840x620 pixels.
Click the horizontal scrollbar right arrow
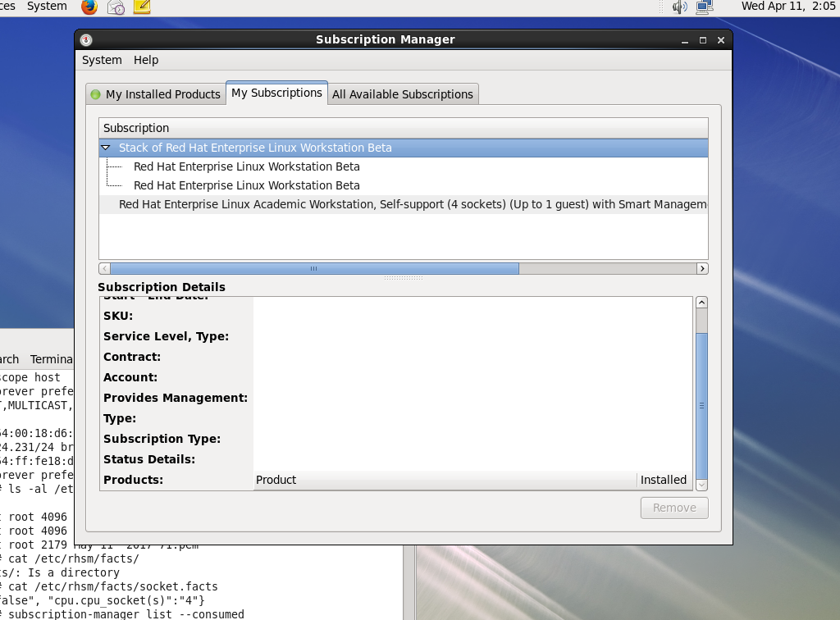click(x=702, y=269)
